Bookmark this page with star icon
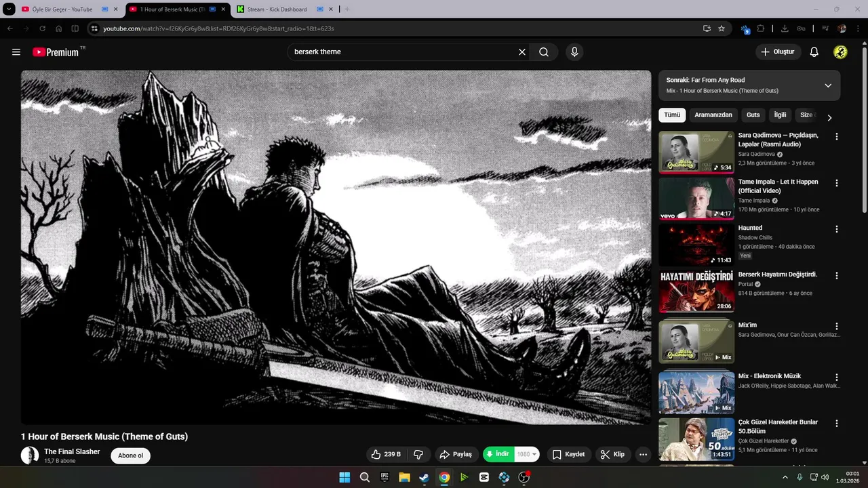Image resolution: width=868 pixels, height=488 pixels. click(722, 28)
